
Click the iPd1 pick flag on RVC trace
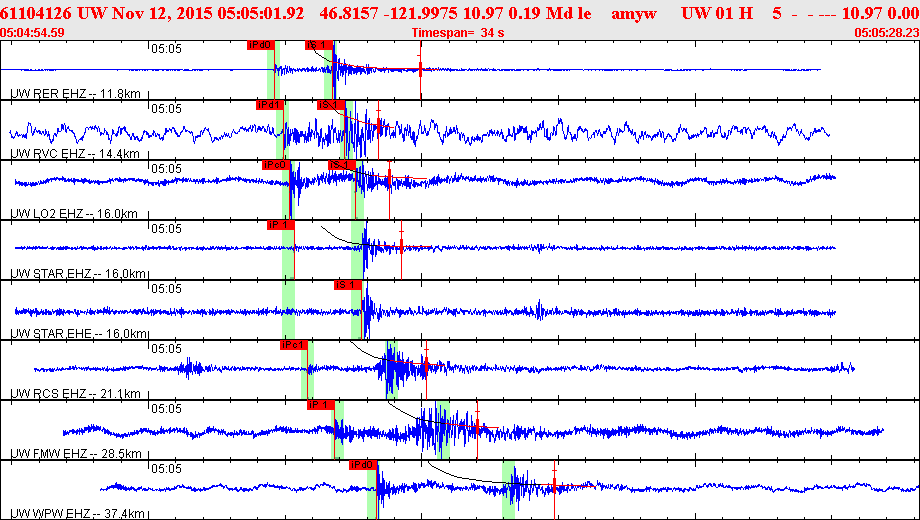tap(270, 105)
